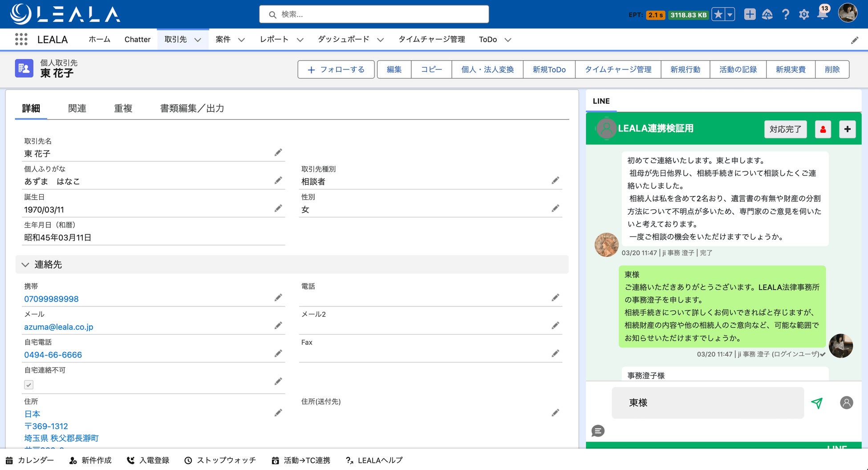Open the notifications bell
This screenshot has height=470, width=868.
click(823, 13)
